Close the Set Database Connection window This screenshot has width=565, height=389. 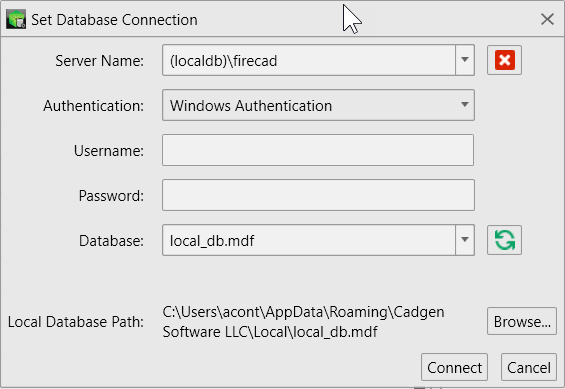click(x=547, y=19)
